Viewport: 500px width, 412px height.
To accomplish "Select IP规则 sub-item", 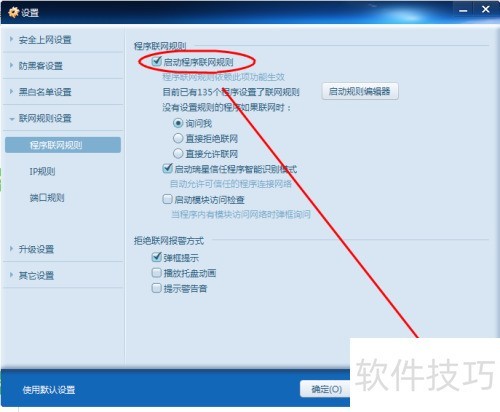I will pos(42,171).
